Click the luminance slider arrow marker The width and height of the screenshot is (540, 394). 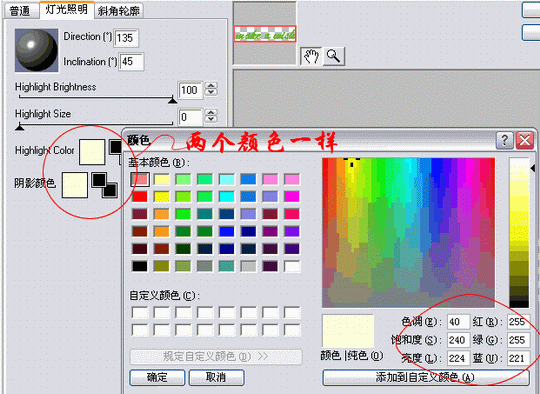[x=533, y=168]
